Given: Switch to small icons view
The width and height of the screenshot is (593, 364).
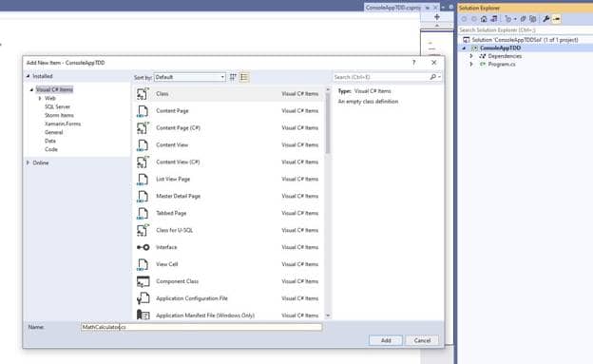Looking at the screenshot, I should pyautogui.click(x=234, y=77).
